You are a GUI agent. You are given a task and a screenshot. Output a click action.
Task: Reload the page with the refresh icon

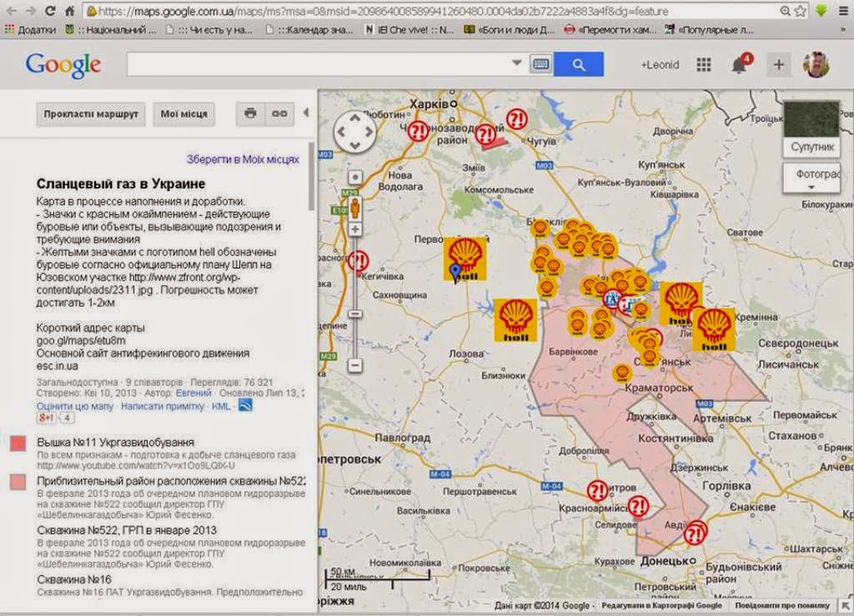pos(49,10)
